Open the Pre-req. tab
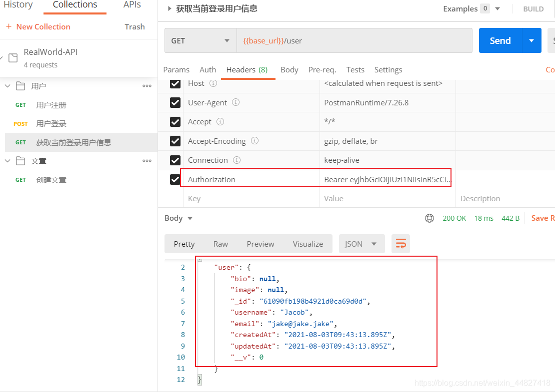 pos(322,69)
